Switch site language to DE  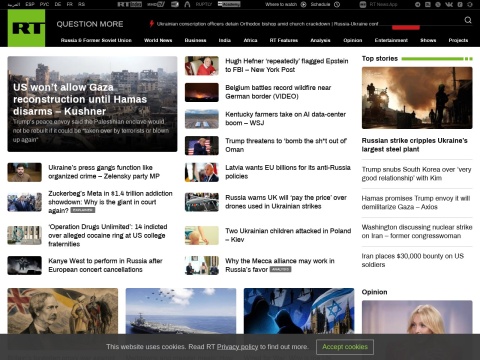tap(58, 4)
